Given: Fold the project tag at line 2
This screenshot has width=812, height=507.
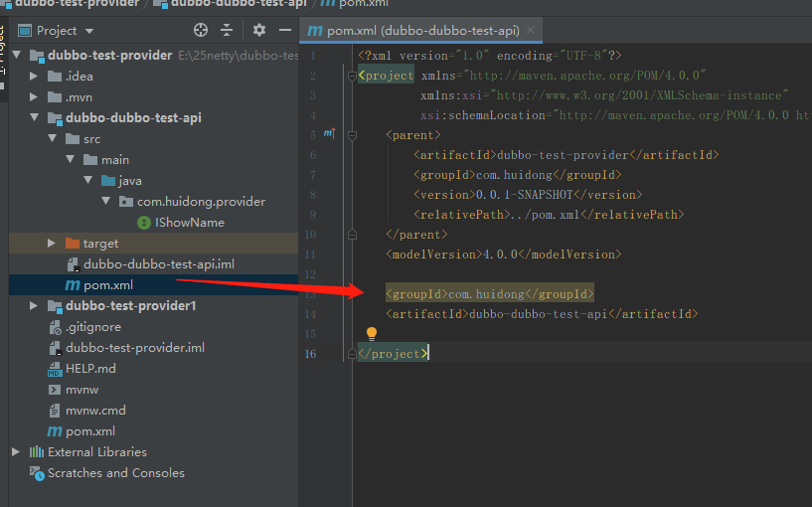Looking at the screenshot, I should click(x=352, y=77).
